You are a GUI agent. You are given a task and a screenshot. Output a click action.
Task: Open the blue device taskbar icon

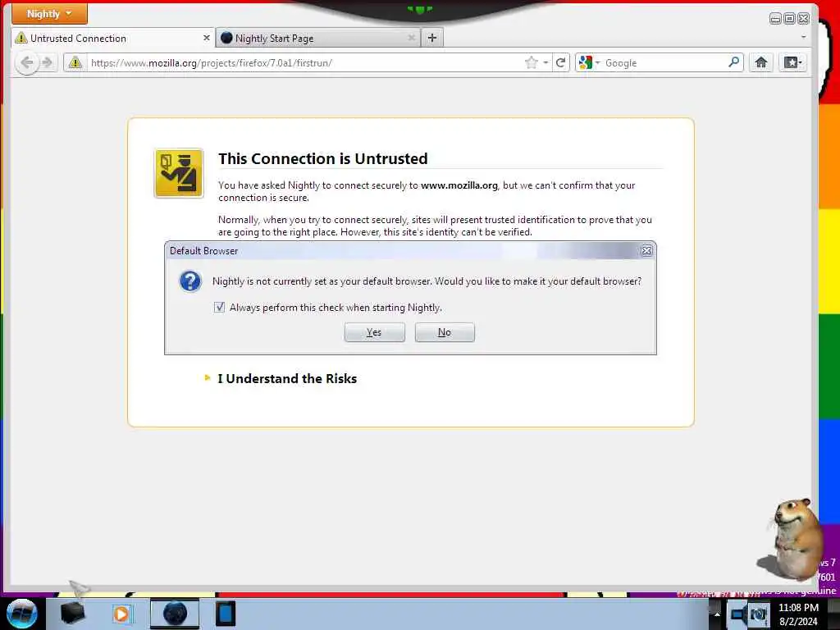coord(226,614)
